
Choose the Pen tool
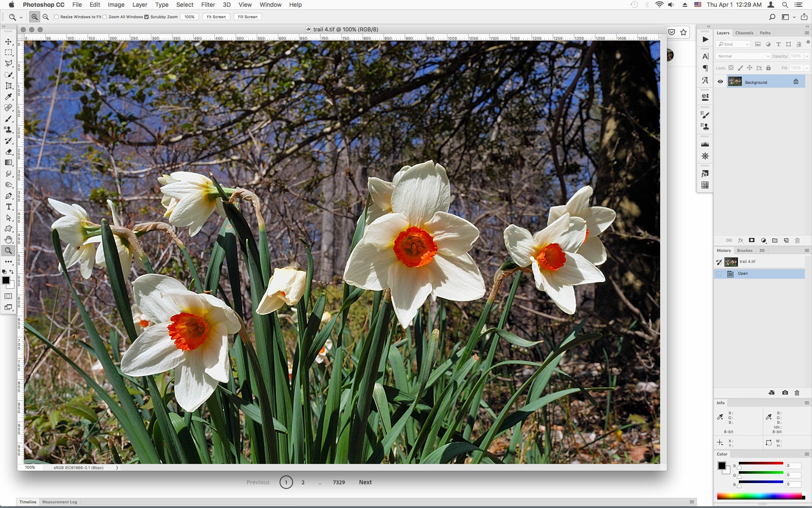pyautogui.click(x=8, y=196)
